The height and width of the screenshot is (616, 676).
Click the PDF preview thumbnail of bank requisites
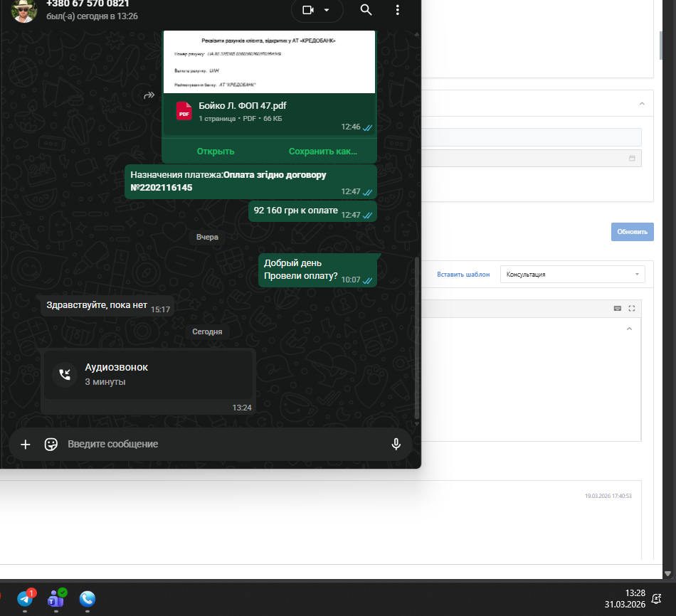tap(269, 62)
